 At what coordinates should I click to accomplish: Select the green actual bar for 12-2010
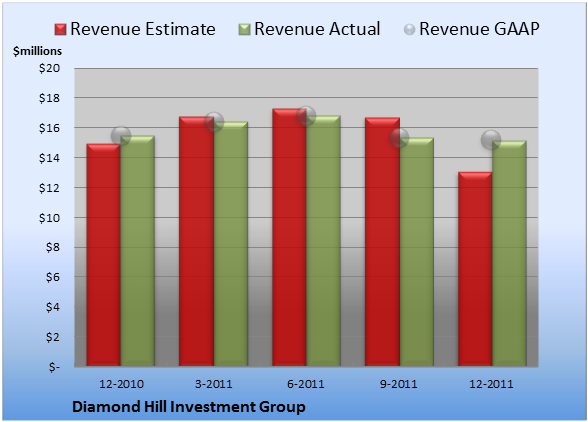click(x=137, y=251)
